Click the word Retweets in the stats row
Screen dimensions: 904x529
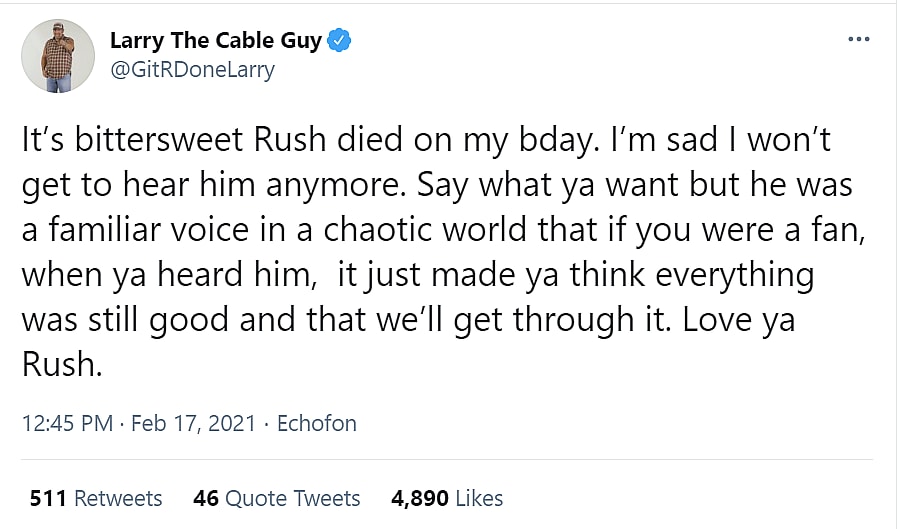coord(118,498)
